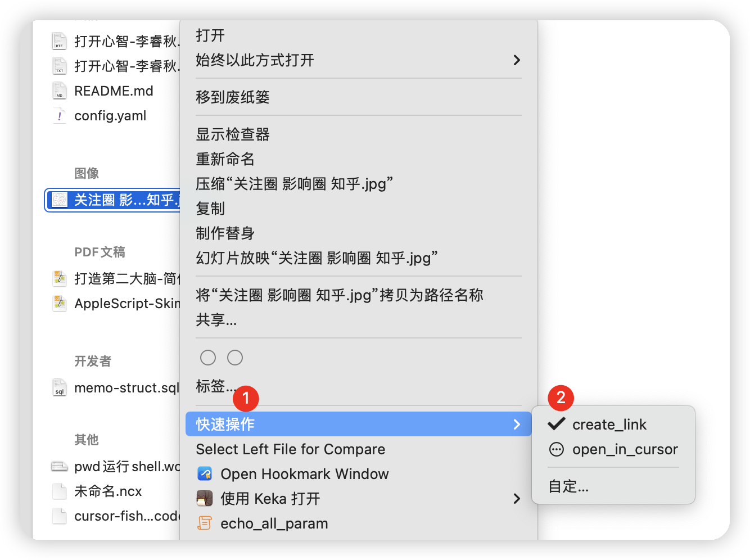Select the highlighted 关注圈 影响圈 image file
This screenshot has height=560, width=750.
(x=112, y=200)
